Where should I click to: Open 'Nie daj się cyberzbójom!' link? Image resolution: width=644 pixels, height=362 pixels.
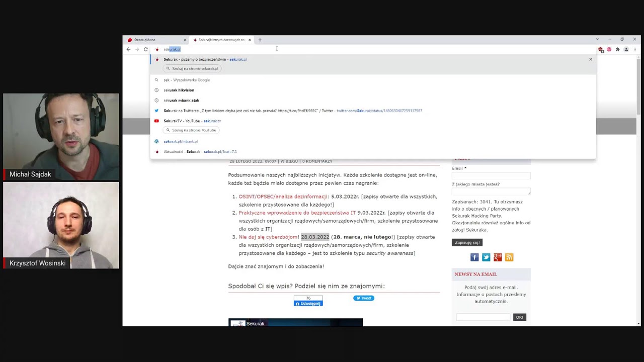[x=269, y=237]
